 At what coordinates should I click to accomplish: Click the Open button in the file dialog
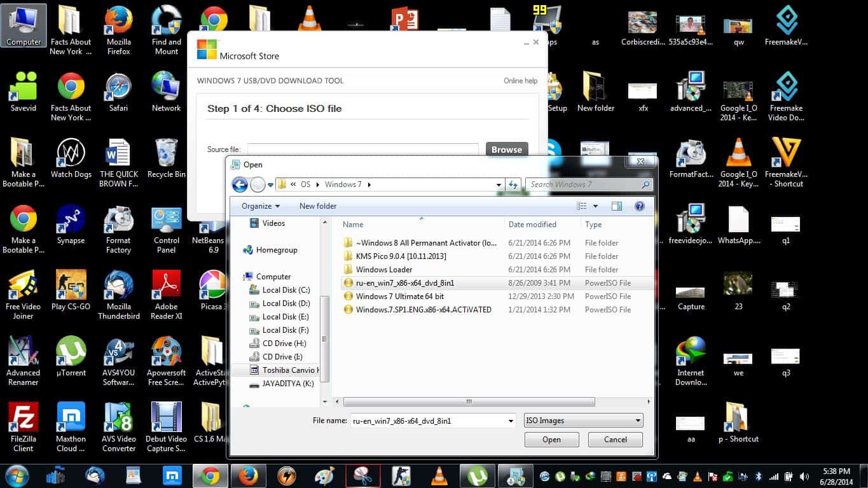551,440
